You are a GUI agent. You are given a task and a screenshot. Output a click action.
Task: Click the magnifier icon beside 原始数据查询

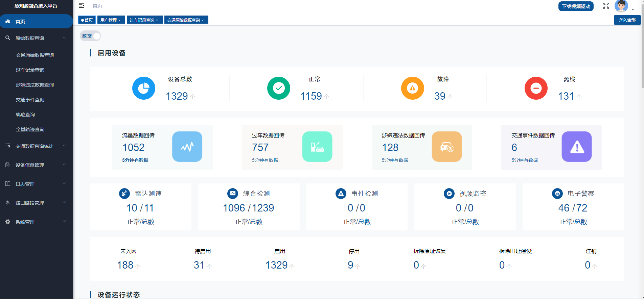[x=8, y=38]
